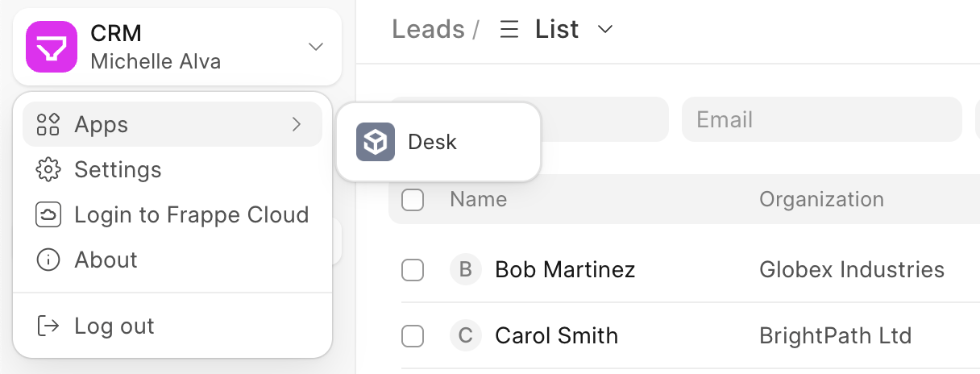
Task: Click the About info icon
Action: pyautogui.click(x=48, y=260)
